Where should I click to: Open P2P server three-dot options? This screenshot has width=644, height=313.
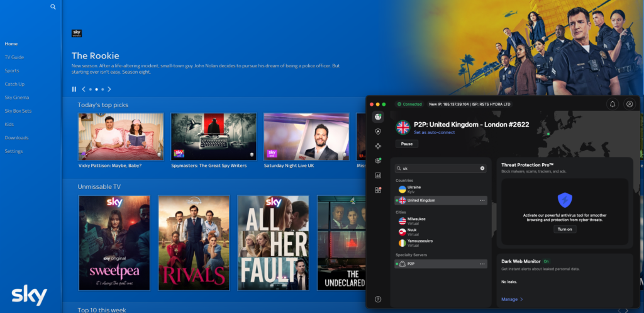point(482,264)
